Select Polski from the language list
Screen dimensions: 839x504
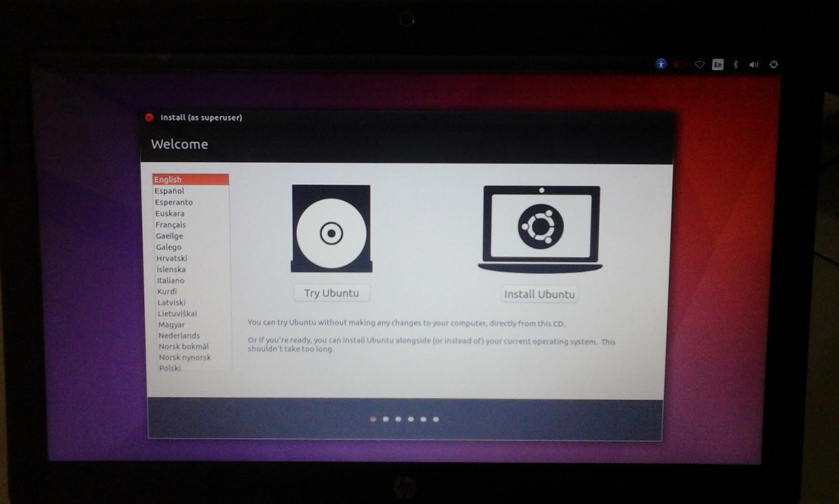(168, 369)
